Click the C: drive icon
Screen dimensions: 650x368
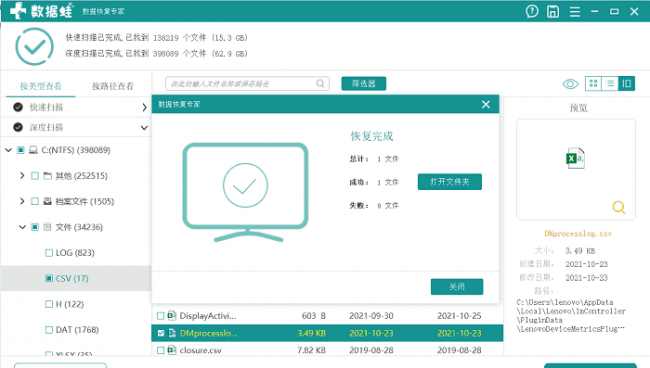pyautogui.click(x=33, y=150)
